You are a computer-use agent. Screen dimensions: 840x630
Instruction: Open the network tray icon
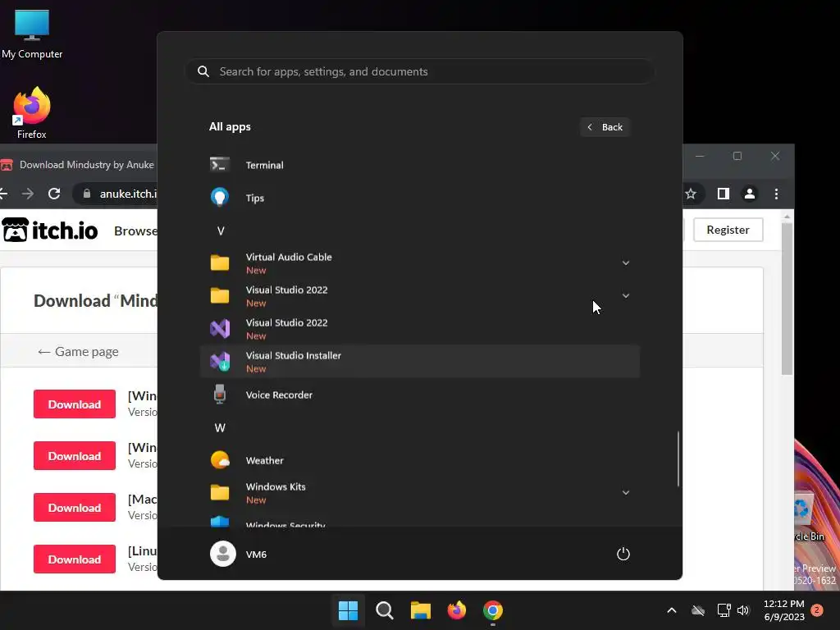click(x=724, y=610)
